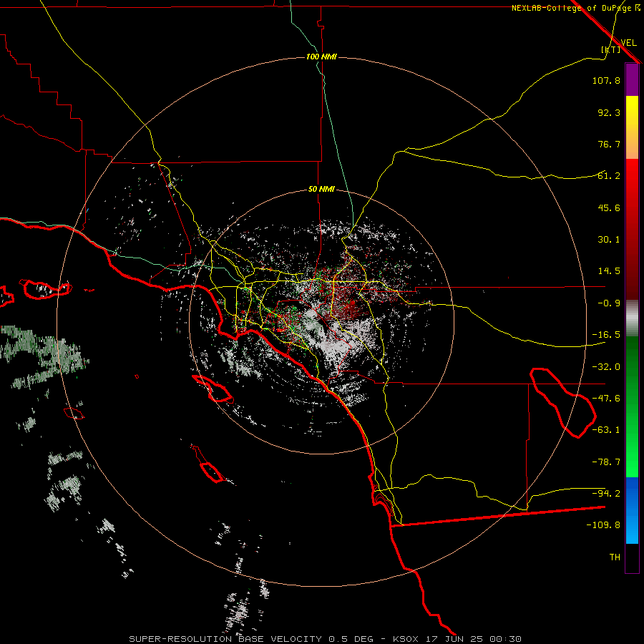Select the 107.8 velocity scale value
Viewport: 644px width, 644px height.
tap(606, 80)
